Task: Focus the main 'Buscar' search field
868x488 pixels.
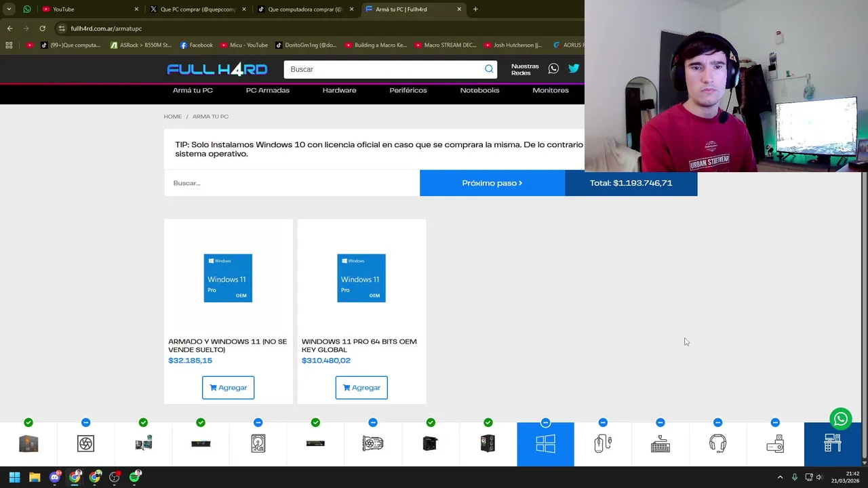Action: point(384,69)
